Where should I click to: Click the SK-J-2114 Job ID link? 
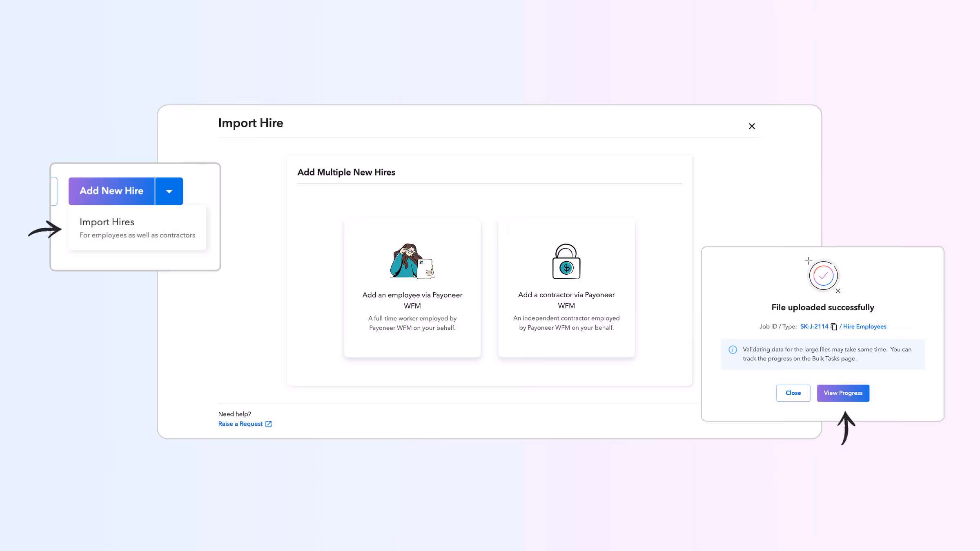pyautogui.click(x=814, y=327)
